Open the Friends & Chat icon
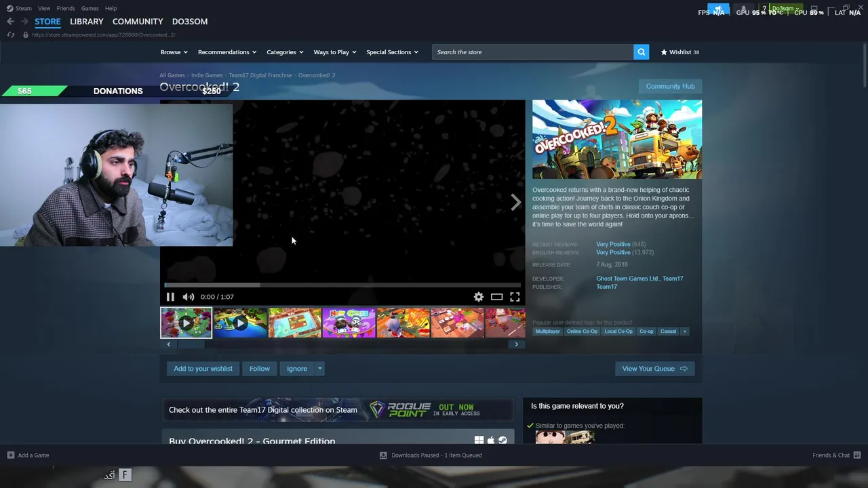This screenshot has height=488, width=868. (857, 455)
